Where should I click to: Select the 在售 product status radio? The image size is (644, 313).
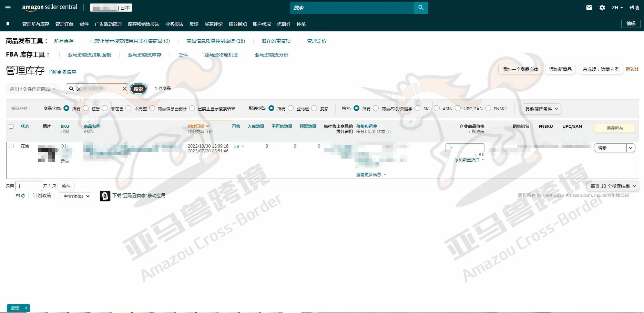click(86, 108)
